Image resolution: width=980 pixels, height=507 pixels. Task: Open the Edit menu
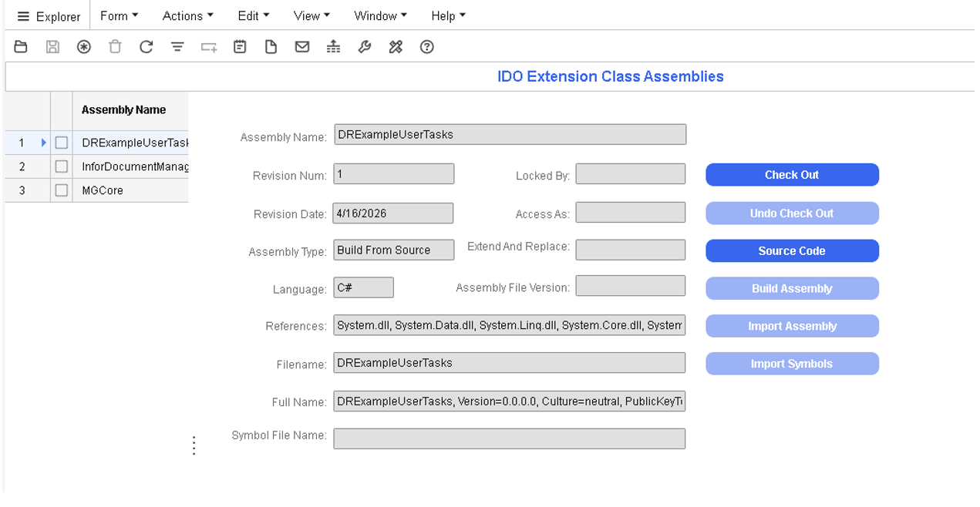tap(254, 15)
